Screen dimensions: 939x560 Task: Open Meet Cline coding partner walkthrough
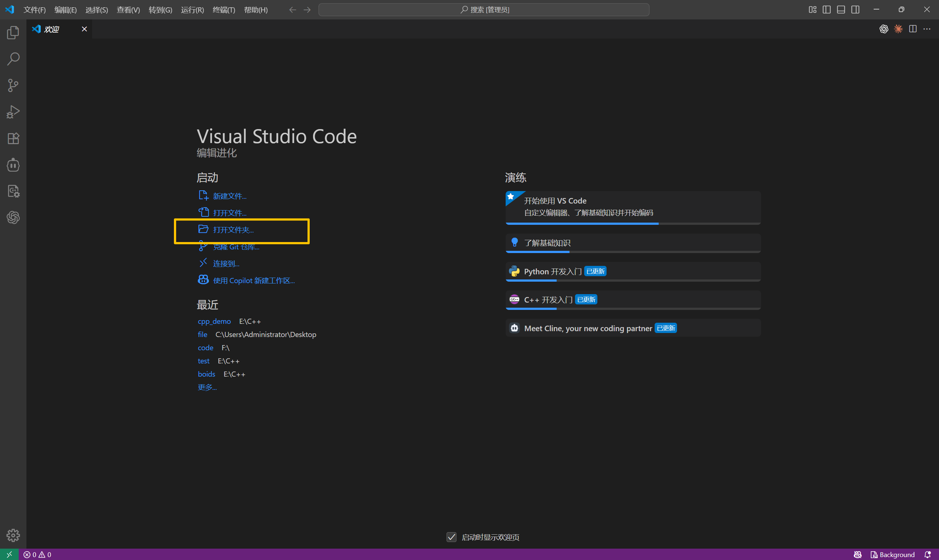pos(633,328)
